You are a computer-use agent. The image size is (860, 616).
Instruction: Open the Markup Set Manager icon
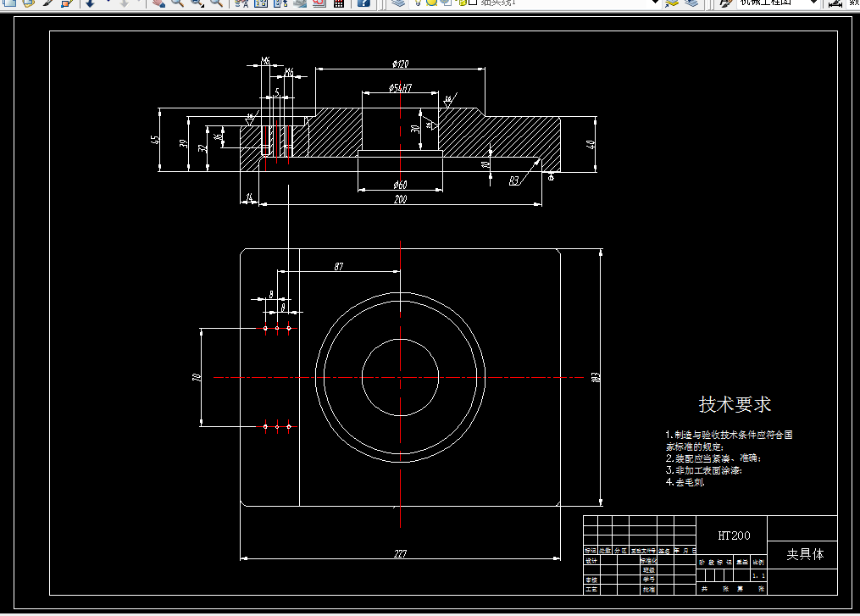(319, 3)
